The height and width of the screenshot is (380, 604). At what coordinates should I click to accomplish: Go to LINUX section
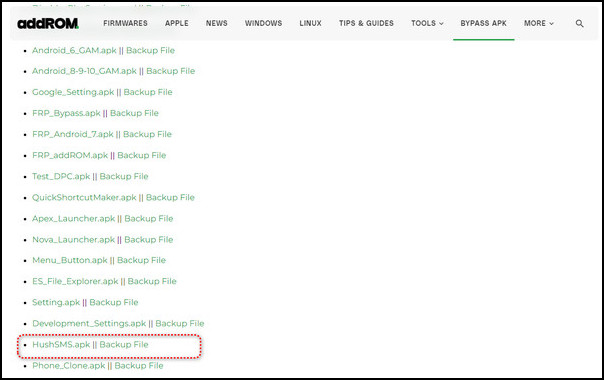coord(310,23)
